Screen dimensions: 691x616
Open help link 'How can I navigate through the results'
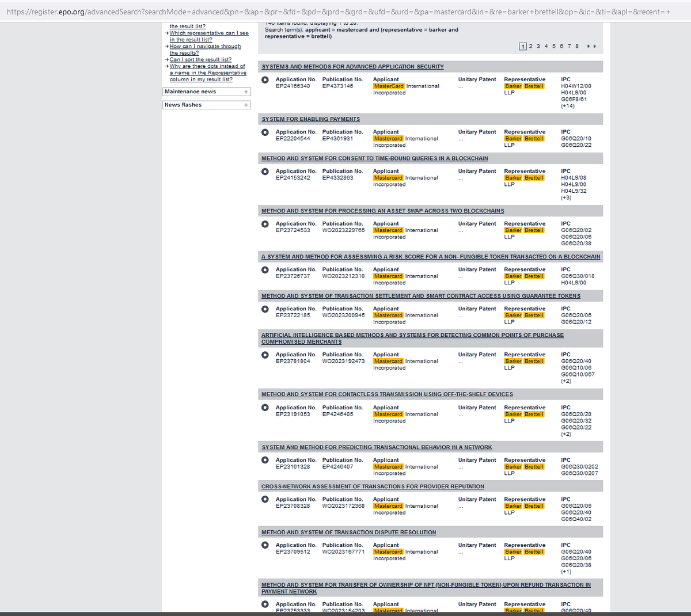[x=205, y=50]
